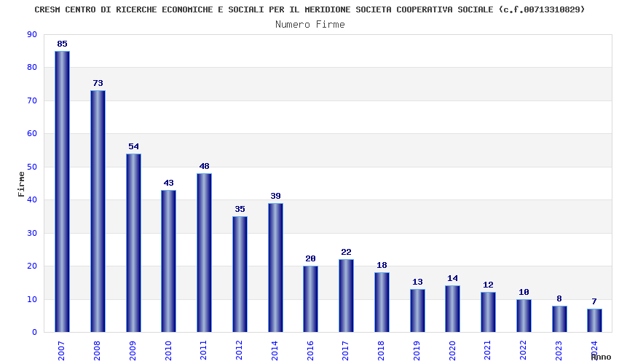Image resolution: width=619 pixels, height=364 pixels.
Task: Click the x-axis year label '2017'
Action: 345,351
